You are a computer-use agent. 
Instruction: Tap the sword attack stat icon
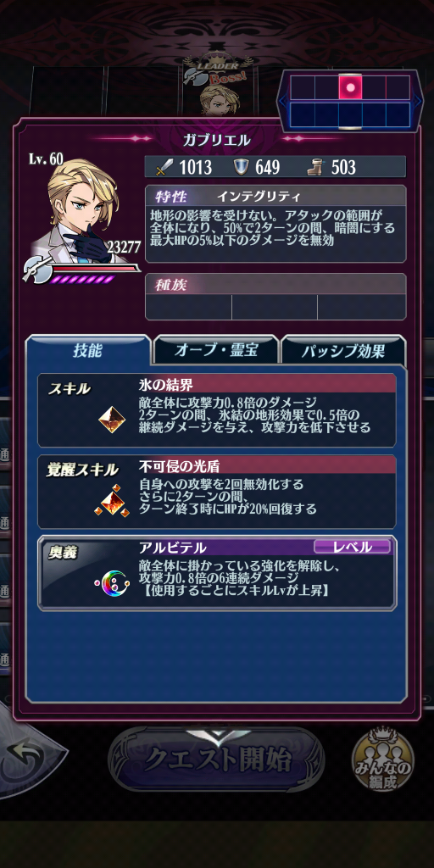click(x=163, y=167)
